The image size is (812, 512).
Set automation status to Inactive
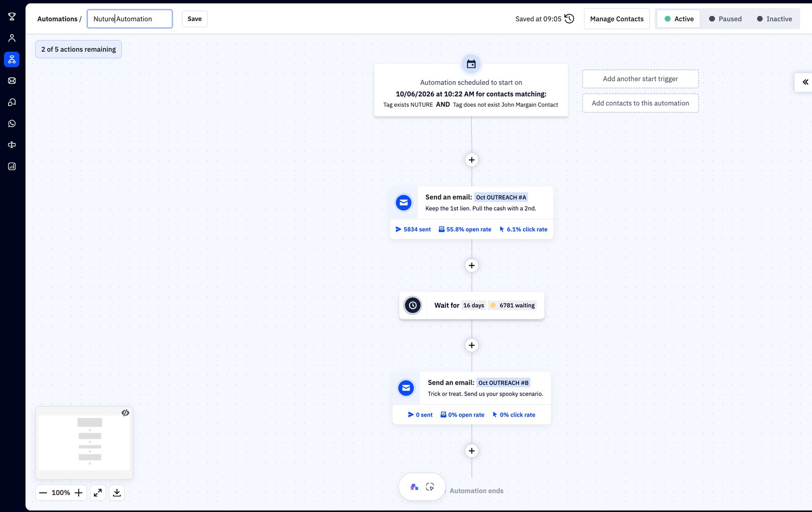(x=774, y=19)
